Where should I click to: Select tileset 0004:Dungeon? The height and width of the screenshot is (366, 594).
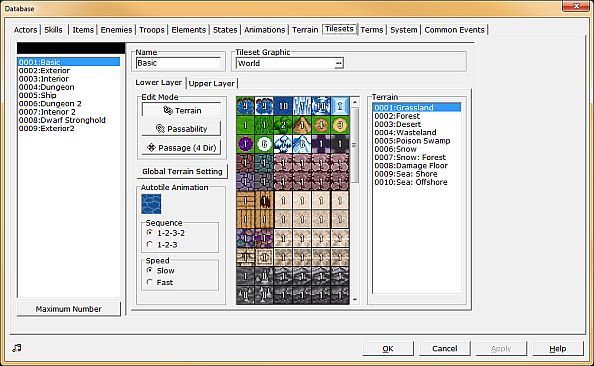[x=68, y=87]
